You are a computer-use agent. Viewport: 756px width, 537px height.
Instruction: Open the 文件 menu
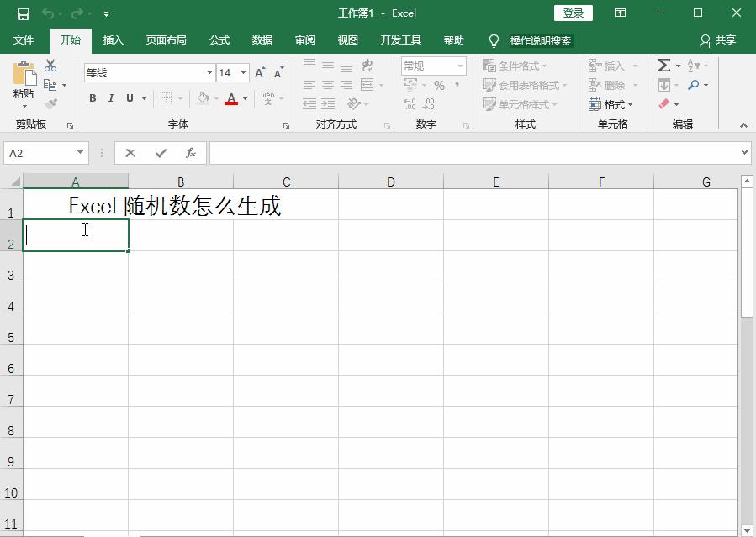24,40
